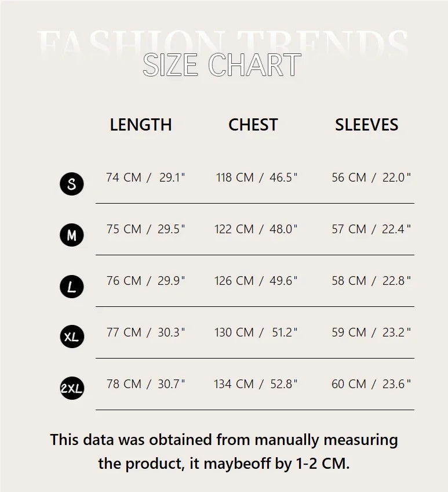This screenshot has height=492, width=448.
Task: Select the 74 CM / 29.1" length value
Action: (x=145, y=178)
